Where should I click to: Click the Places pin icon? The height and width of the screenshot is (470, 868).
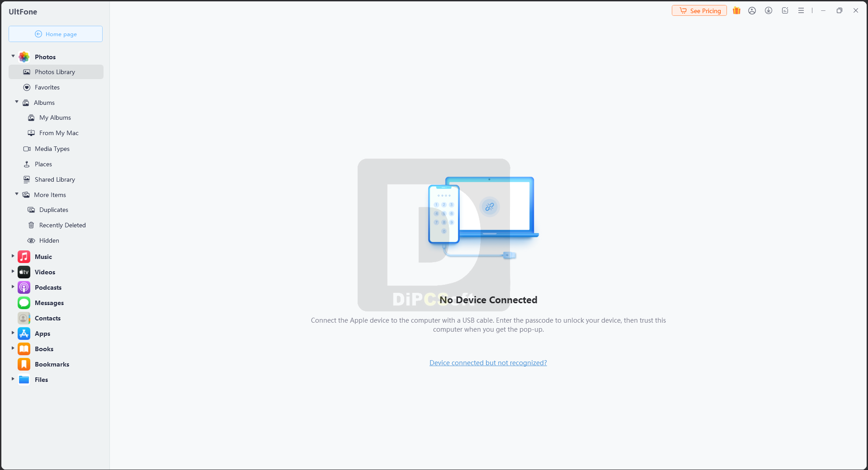pos(27,164)
